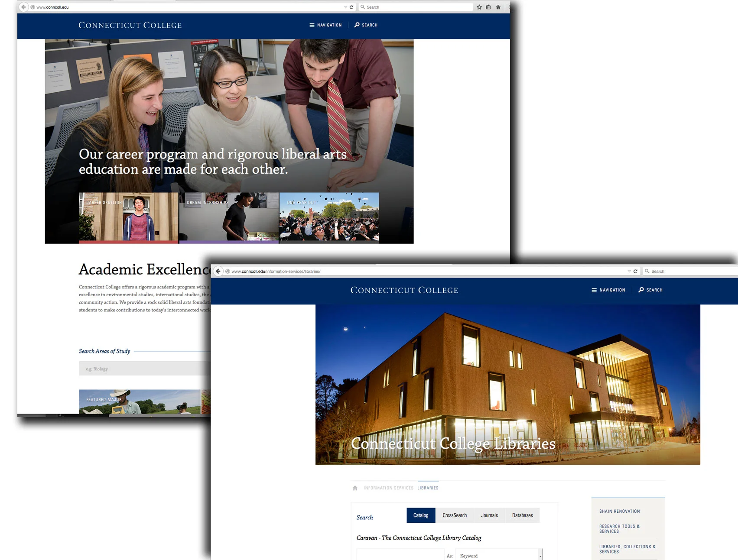Open the URL history dropdown arrow in libraries window
738x560 pixels.
click(x=629, y=271)
